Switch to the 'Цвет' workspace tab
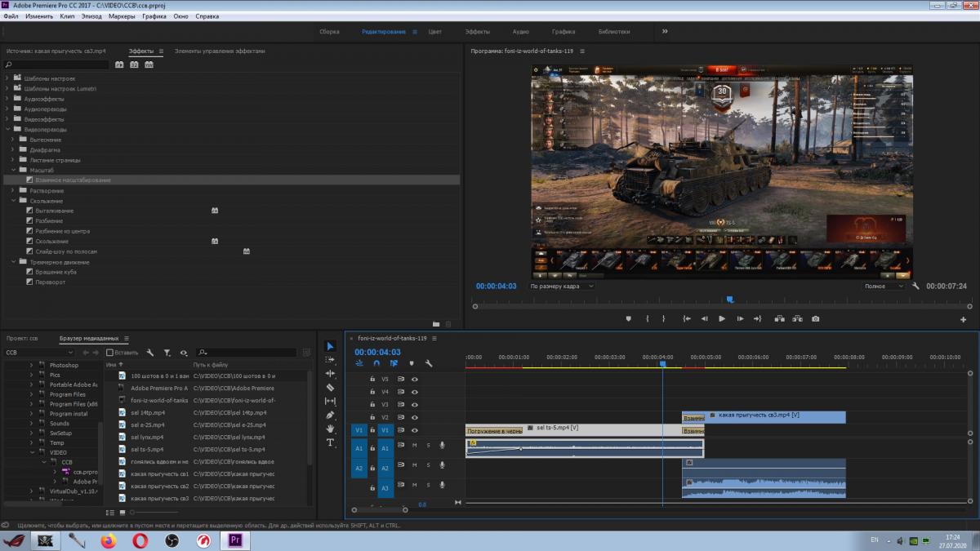Screen dimensions: 980x551 click(x=435, y=32)
